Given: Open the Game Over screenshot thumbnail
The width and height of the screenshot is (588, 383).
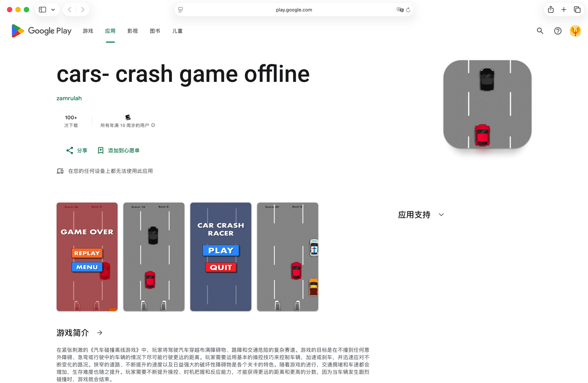Looking at the screenshot, I should [87, 257].
